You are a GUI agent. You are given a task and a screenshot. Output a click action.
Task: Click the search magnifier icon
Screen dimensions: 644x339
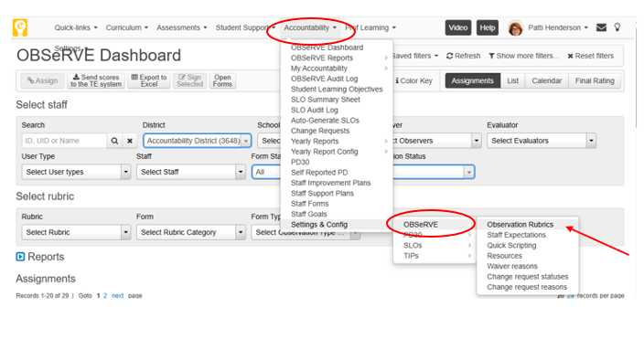point(114,141)
